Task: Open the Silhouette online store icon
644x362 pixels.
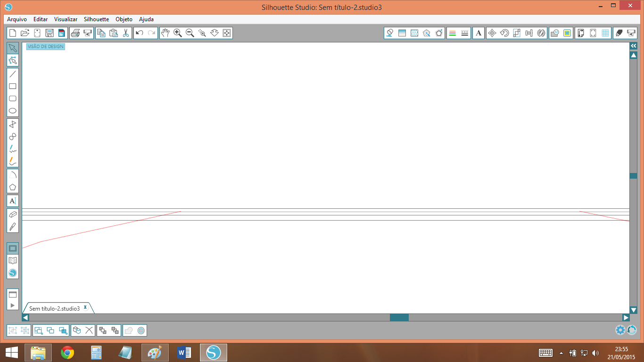Action: point(13,273)
